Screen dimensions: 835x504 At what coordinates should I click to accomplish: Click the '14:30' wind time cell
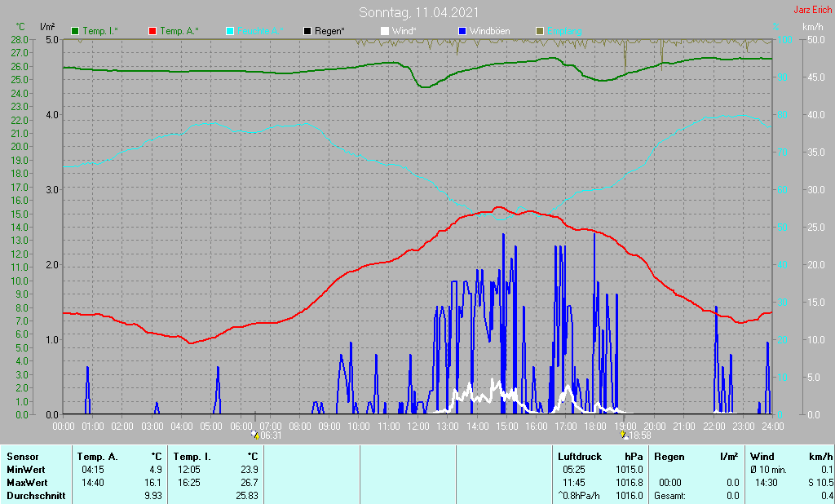tap(767, 483)
